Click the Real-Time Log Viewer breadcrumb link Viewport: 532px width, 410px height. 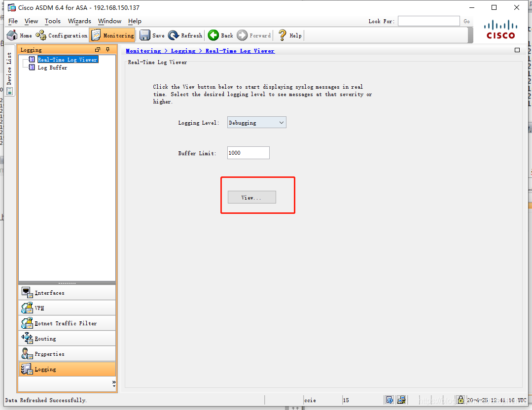pos(240,51)
